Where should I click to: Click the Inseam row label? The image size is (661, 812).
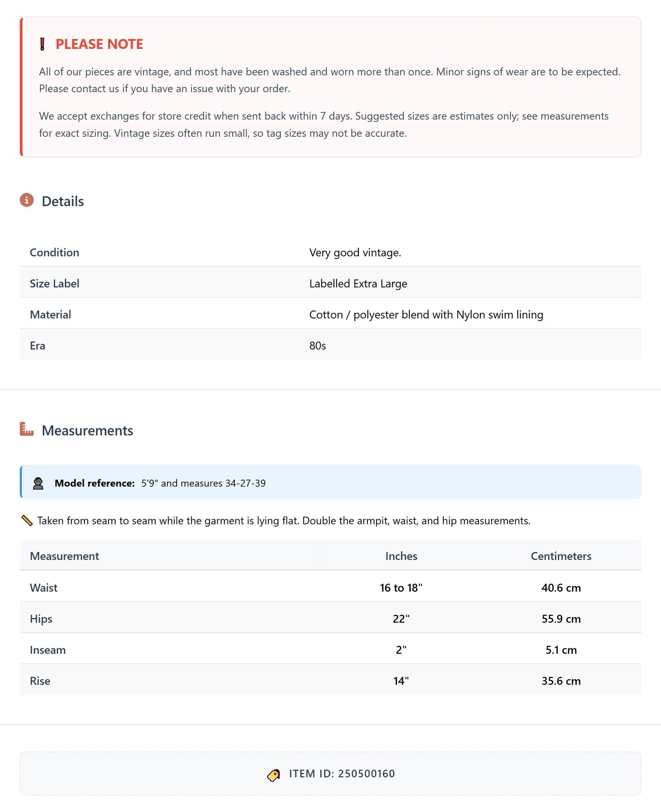pos(48,650)
